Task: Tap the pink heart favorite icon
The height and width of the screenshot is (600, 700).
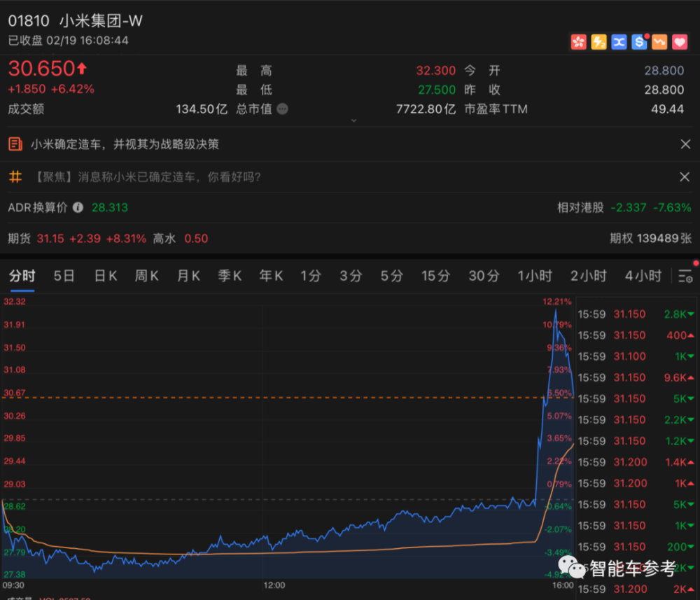Action: click(680, 43)
